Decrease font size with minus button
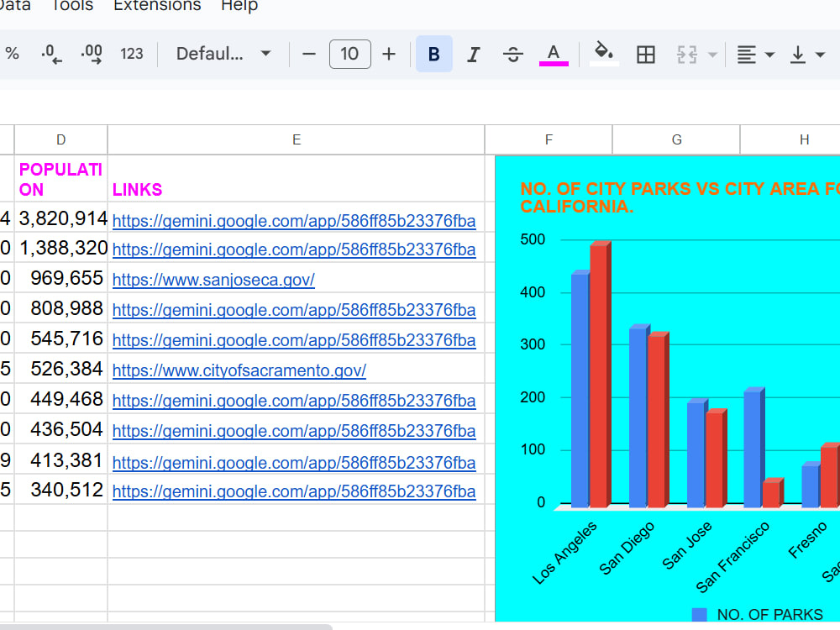This screenshot has height=630, width=840. (308, 54)
